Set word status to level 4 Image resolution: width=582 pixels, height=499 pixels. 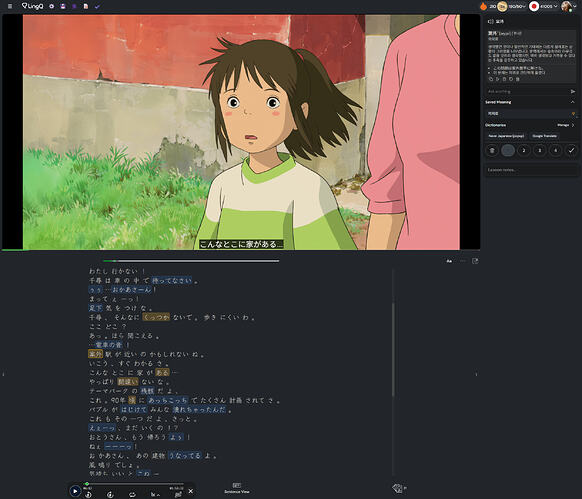coord(555,150)
